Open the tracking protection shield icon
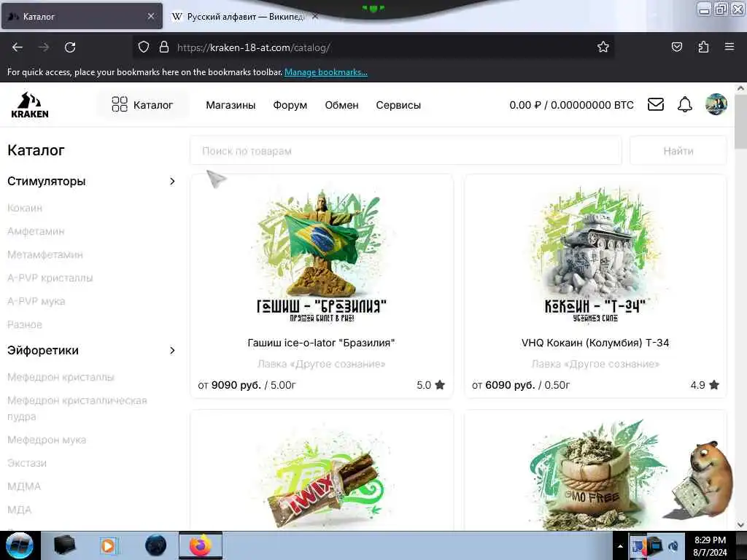 coord(144,47)
